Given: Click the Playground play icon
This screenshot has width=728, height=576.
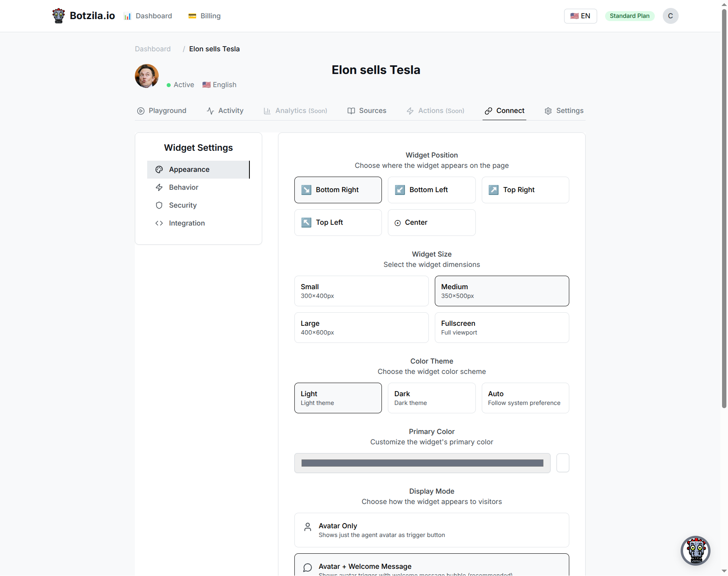Looking at the screenshot, I should 140,111.
